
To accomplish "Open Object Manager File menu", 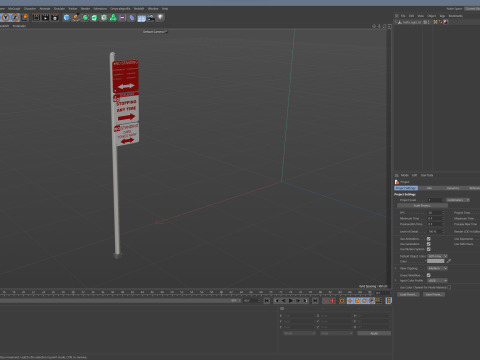I will 403,16.
